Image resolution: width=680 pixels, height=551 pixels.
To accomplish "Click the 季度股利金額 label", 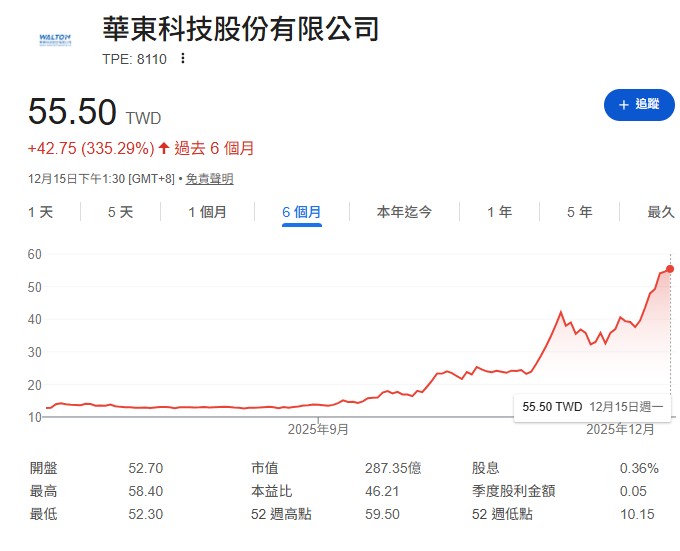I will point(513,491).
